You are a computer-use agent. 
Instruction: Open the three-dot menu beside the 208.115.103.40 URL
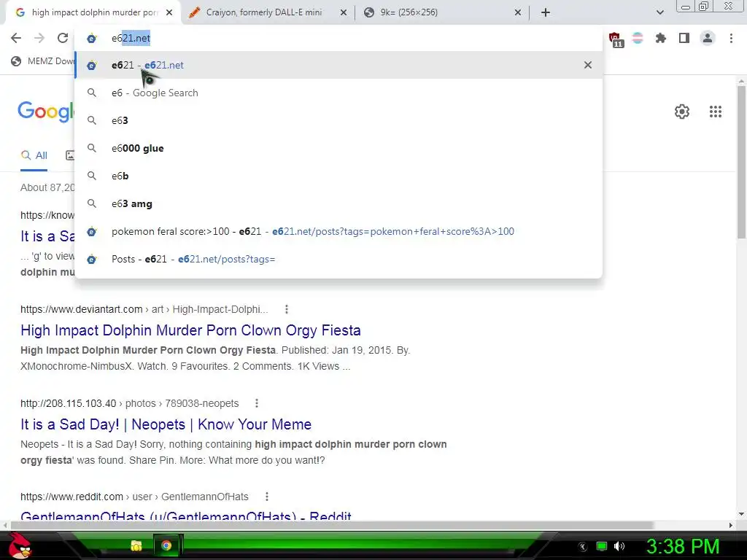pyautogui.click(x=256, y=403)
